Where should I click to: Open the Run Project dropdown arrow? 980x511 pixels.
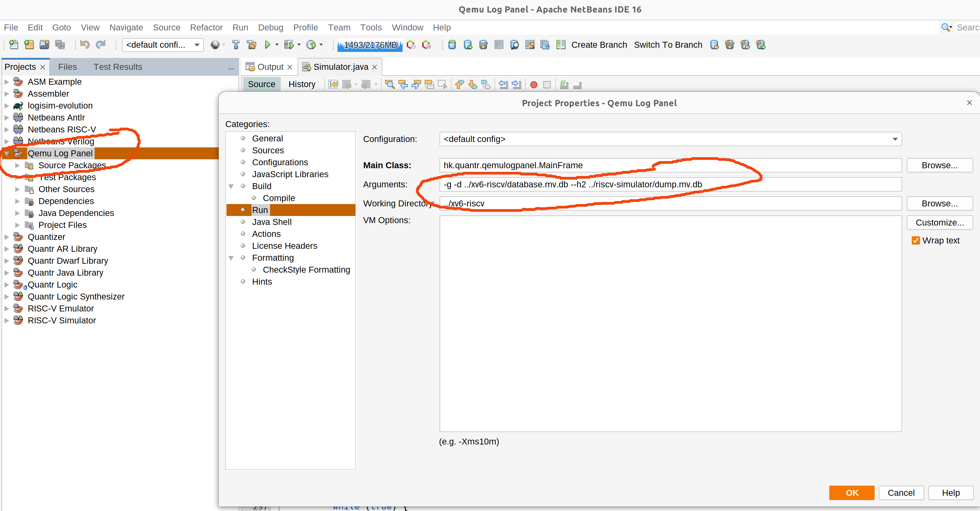(277, 45)
